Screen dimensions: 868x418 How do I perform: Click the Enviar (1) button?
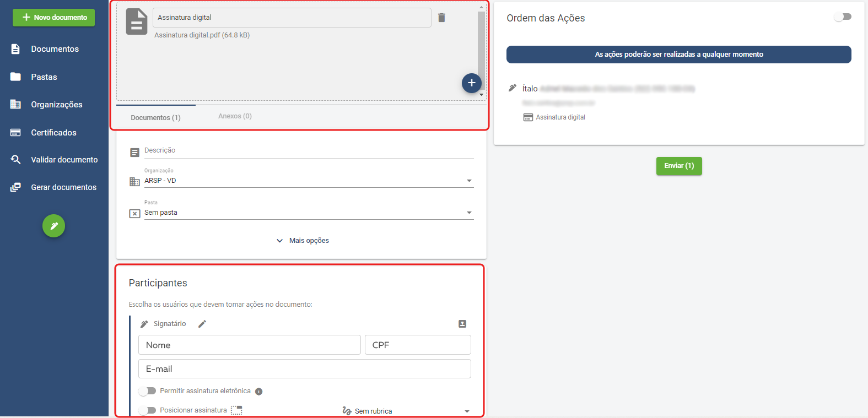pyautogui.click(x=679, y=166)
